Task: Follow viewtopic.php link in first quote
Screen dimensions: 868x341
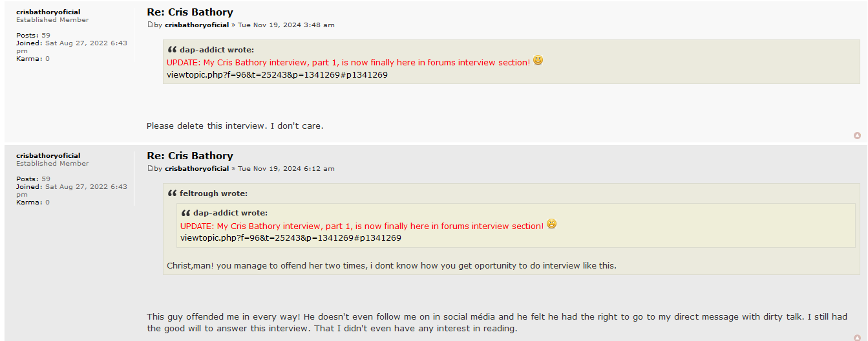Action: 277,74
